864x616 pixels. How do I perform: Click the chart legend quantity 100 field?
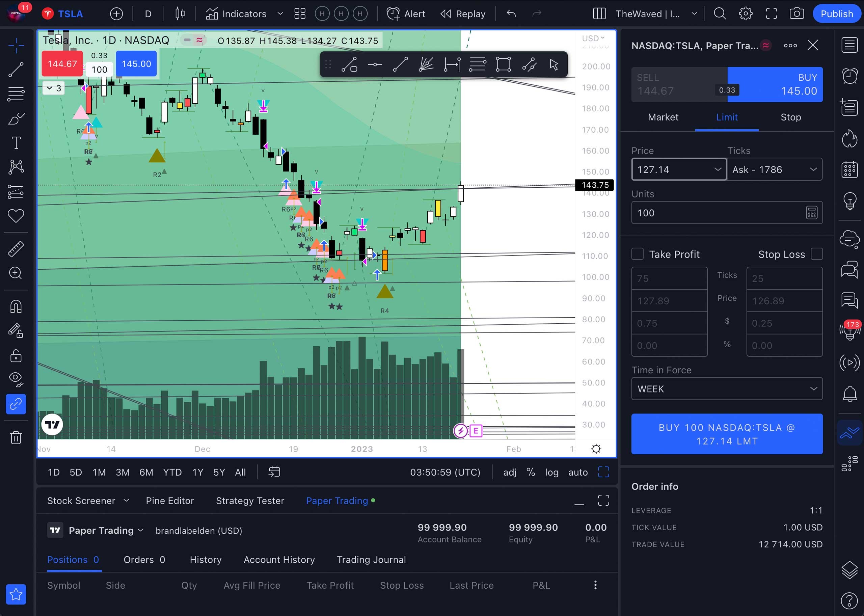point(99,70)
